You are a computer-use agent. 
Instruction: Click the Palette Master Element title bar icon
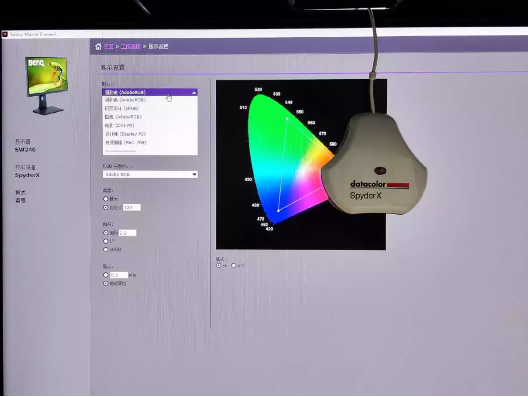[5, 34]
